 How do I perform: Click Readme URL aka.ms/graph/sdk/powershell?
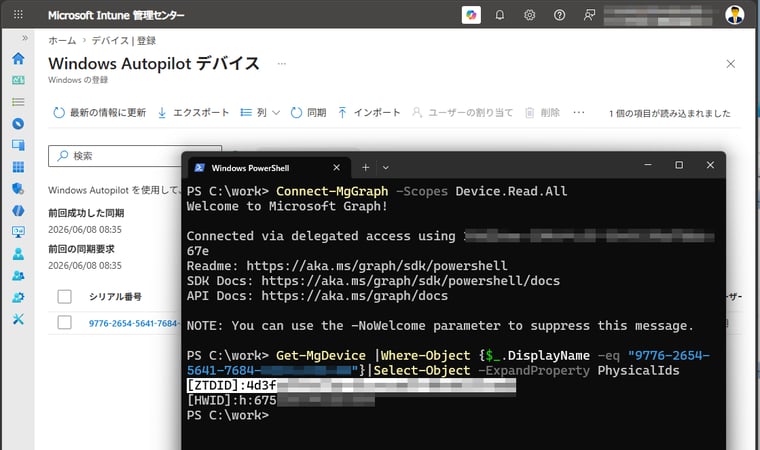point(377,266)
